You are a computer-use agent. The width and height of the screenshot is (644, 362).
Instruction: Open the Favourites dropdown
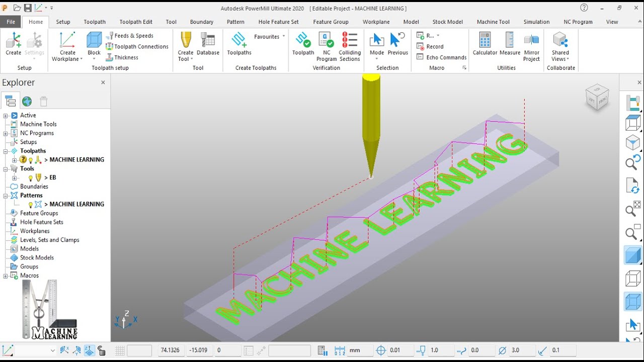pos(269,36)
